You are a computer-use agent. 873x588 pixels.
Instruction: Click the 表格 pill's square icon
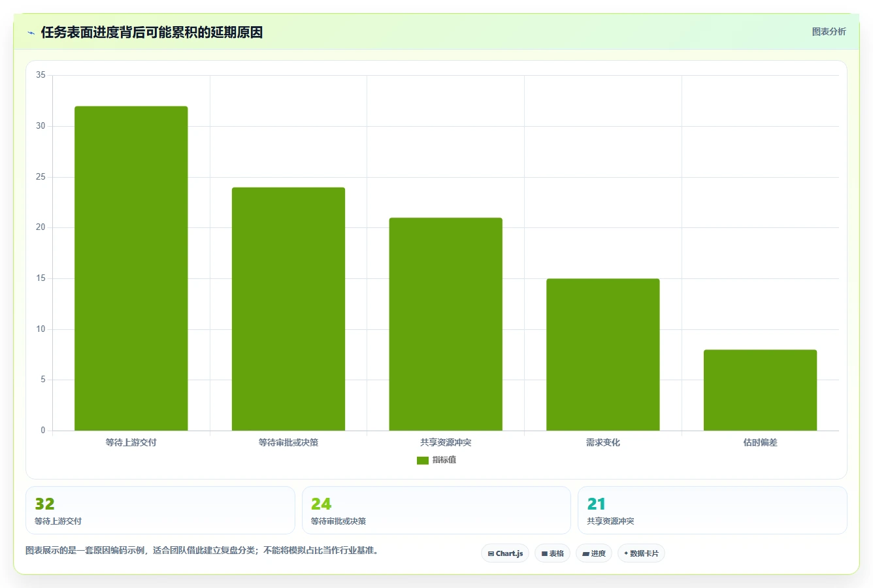544,553
